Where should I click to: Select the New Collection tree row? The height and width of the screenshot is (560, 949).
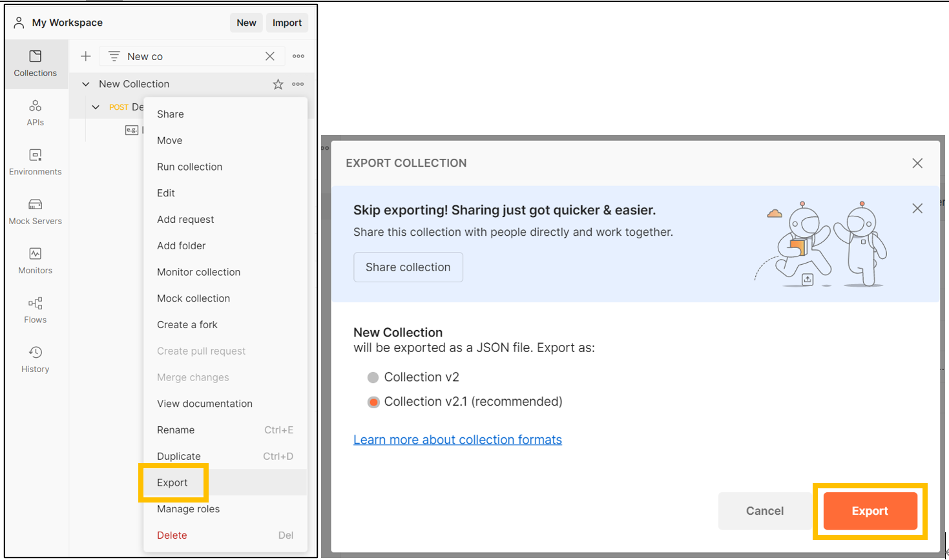coord(192,84)
